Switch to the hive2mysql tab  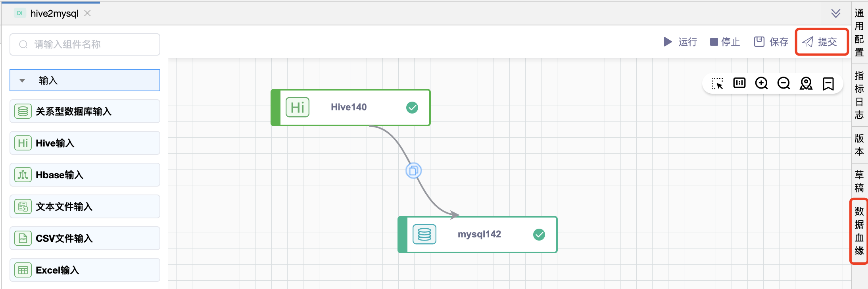point(54,13)
